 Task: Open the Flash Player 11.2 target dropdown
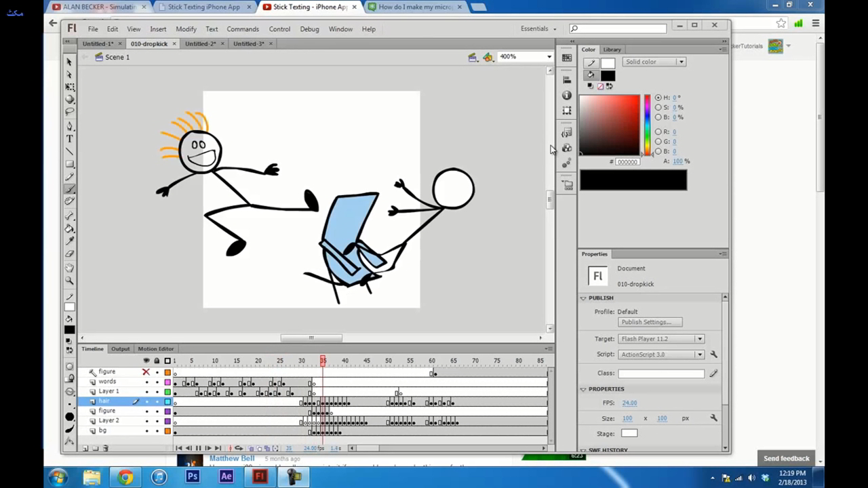[661, 339]
